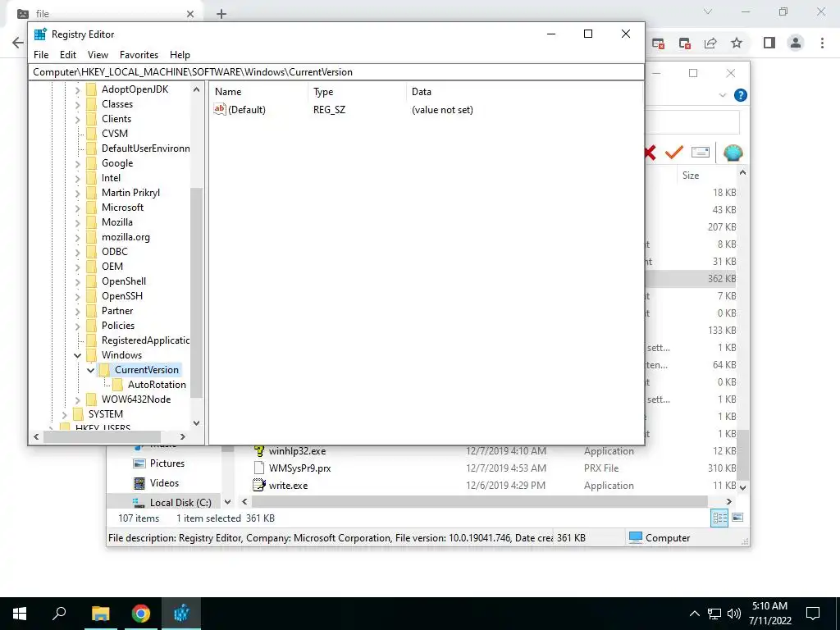Bookmark this page with the star icon
This screenshot has height=630, width=840.
737,43
